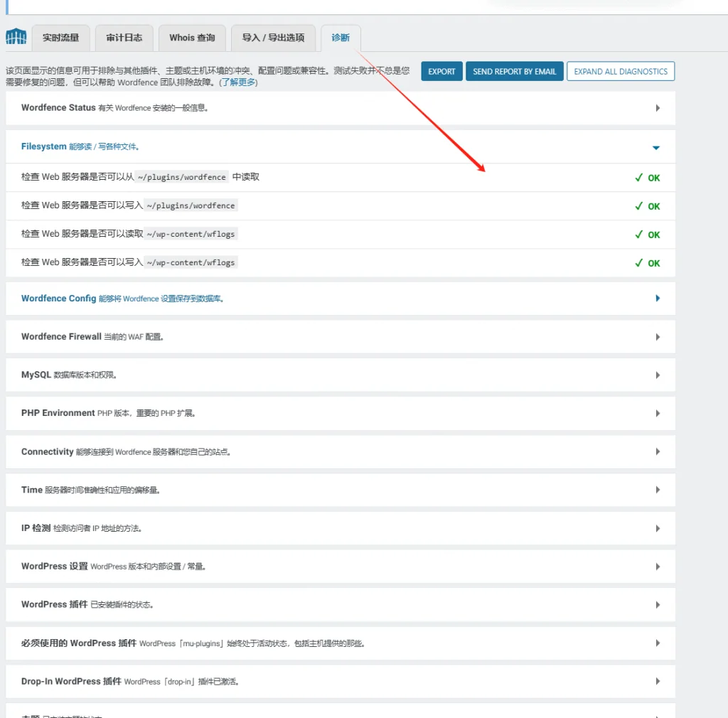Click the WordPress 设置 heading text
The image size is (728, 718).
[54, 567]
